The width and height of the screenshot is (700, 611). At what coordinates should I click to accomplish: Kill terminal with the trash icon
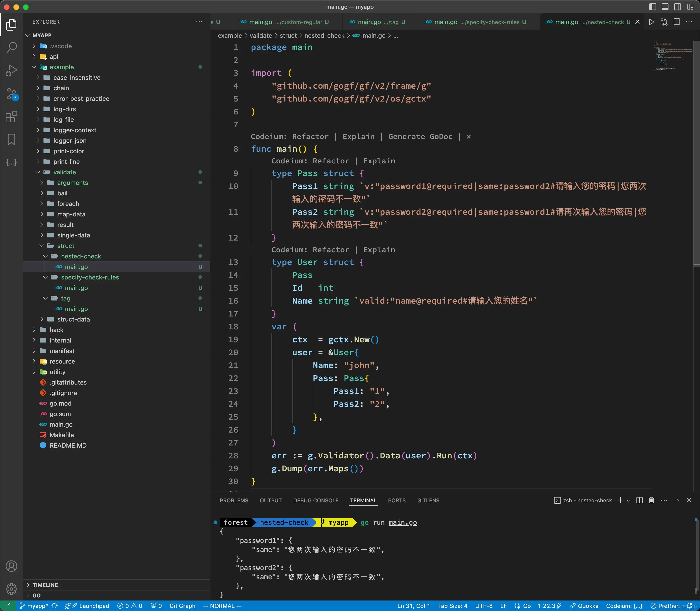tap(652, 500)
